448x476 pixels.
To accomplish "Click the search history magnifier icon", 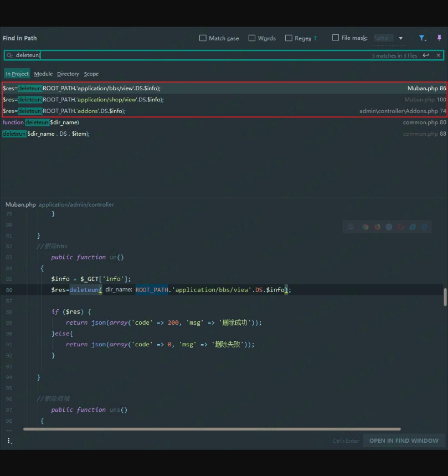I will (x=9, y=55).
